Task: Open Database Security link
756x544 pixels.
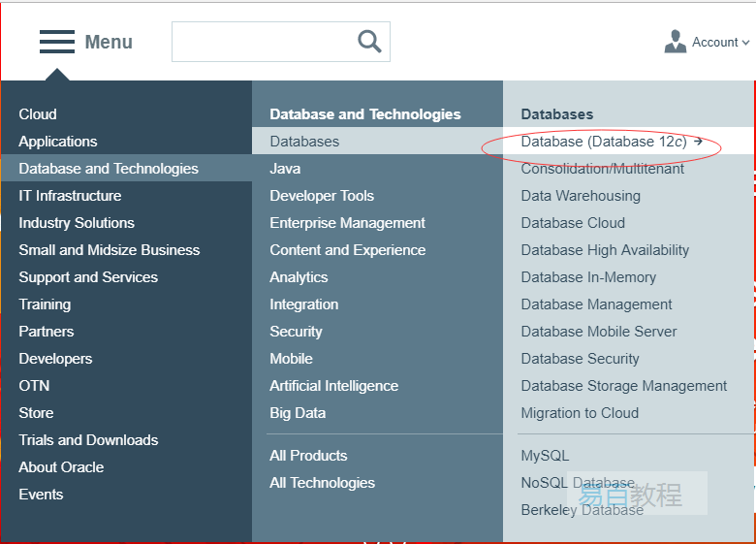Action: 580,359
